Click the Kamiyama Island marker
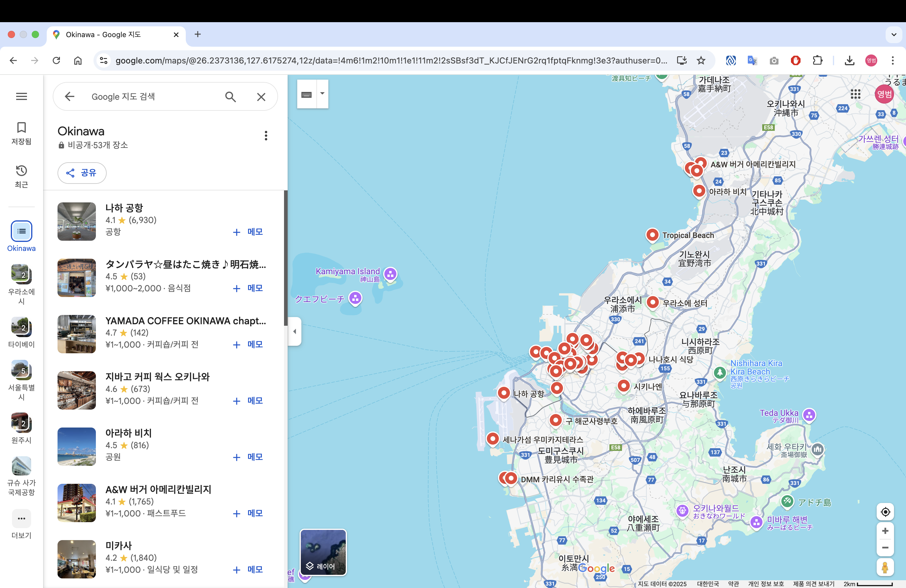 pos(391,274)
